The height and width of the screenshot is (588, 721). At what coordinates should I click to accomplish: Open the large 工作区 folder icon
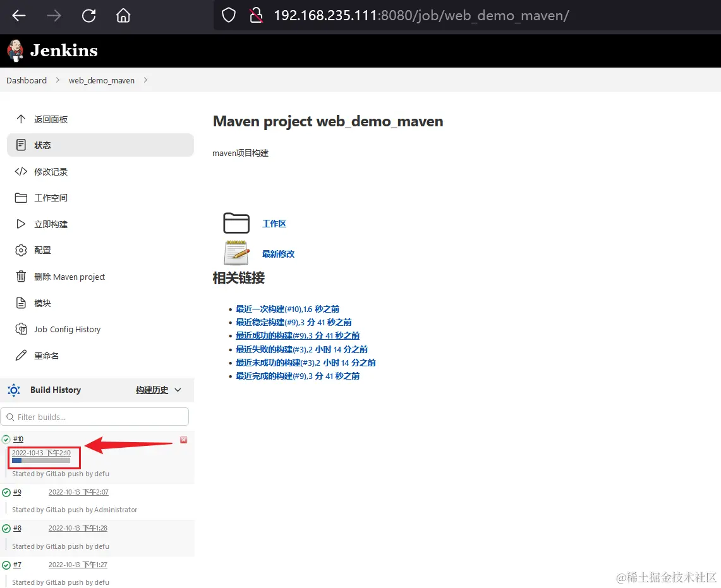click(x=236, y=224)
